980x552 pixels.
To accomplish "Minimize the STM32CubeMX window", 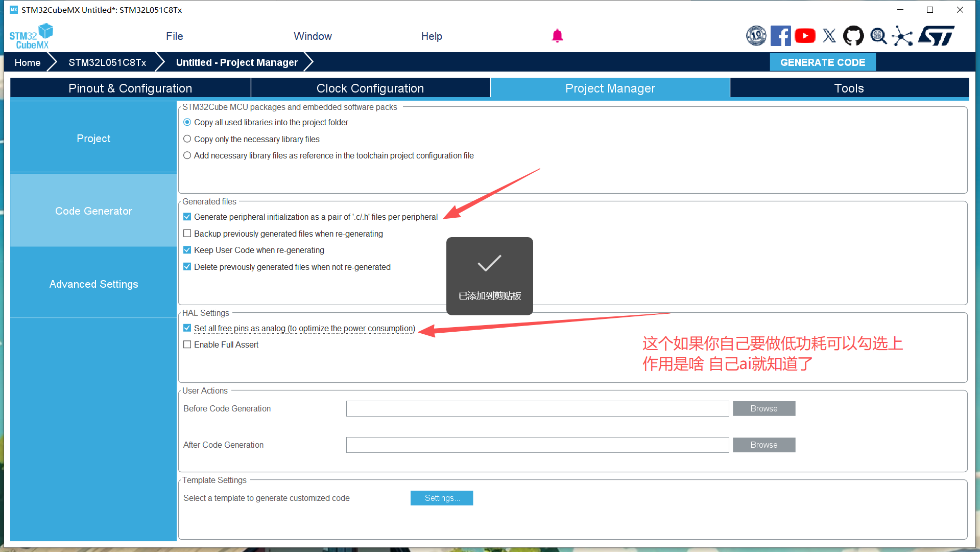I will (900, 10).
